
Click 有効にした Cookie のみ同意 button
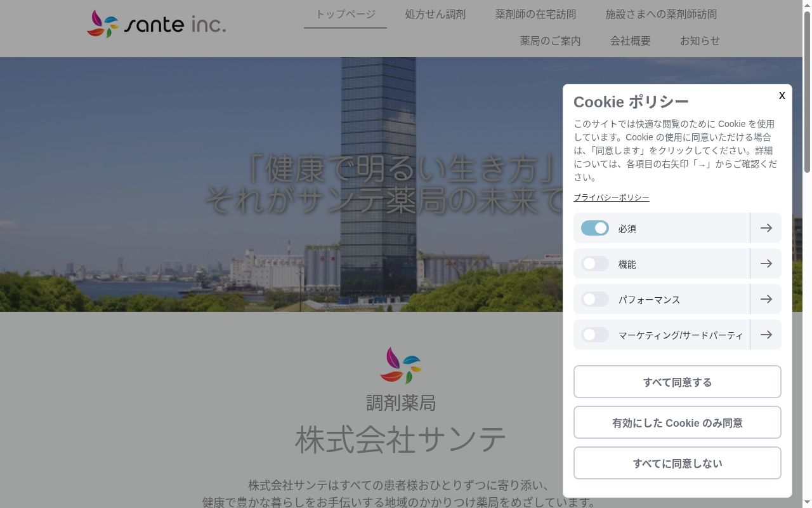coord(678,422)
